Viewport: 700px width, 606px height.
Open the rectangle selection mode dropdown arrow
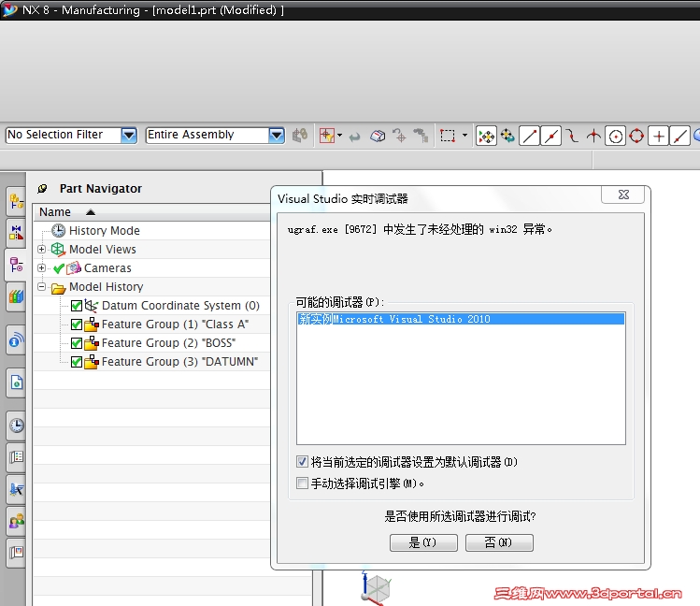click(464, 136)
